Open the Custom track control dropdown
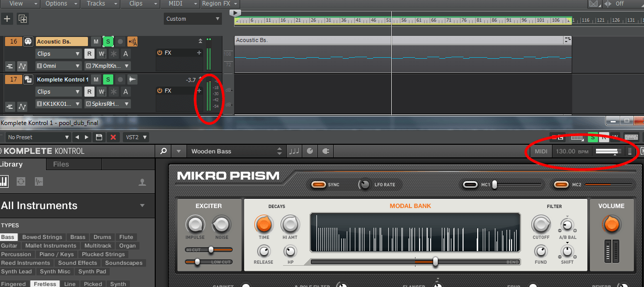Image resolution: width=644 pixels, height=287 pixels. pyautogui.click(x=193, y=19)
